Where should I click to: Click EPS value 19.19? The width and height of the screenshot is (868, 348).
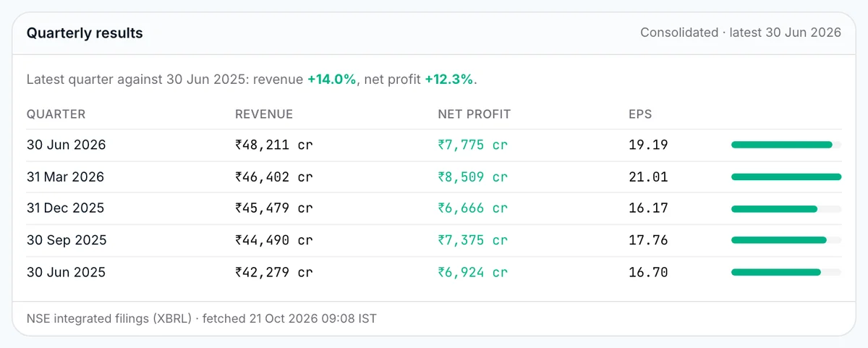648,145
